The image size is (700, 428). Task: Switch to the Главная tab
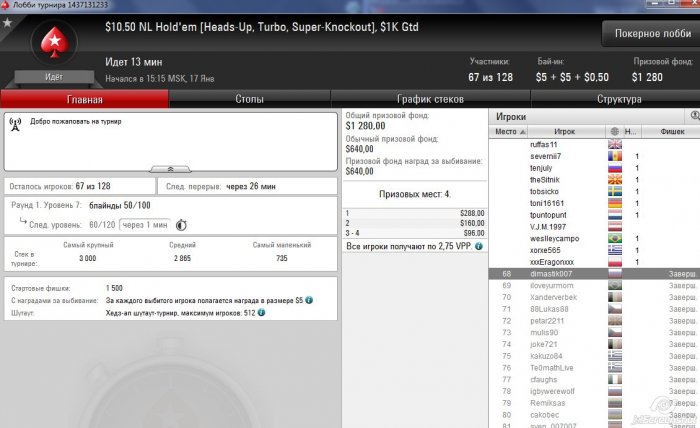pos(85,99)
